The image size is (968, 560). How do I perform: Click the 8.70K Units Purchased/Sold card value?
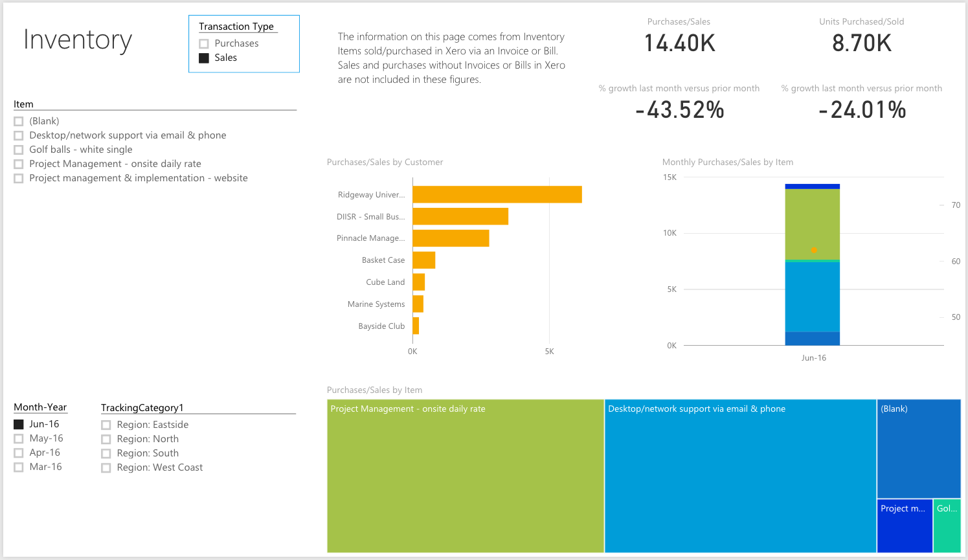tap(862, 43)
